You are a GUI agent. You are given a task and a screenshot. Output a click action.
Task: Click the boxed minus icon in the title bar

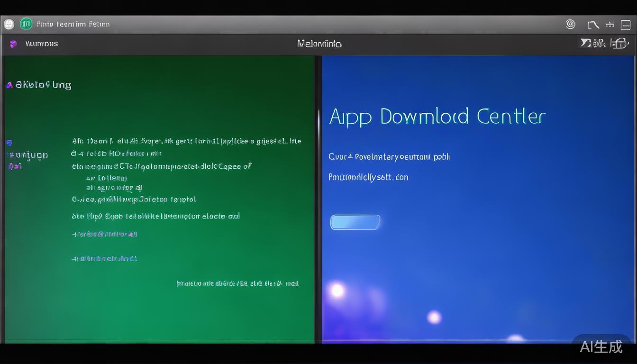[x=625, y=25]
